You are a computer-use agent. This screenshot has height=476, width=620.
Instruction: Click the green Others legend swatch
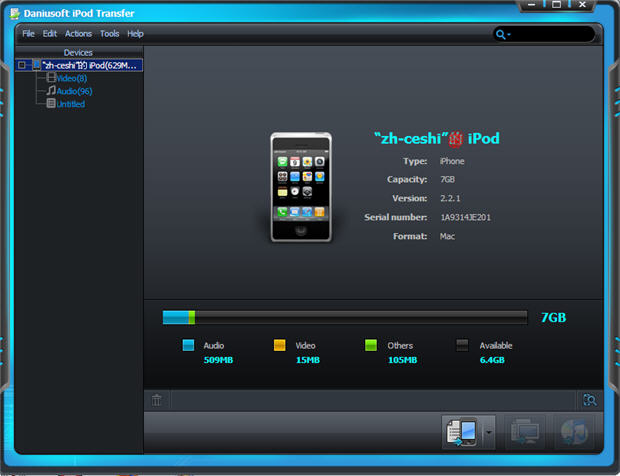tap(371, 345)
